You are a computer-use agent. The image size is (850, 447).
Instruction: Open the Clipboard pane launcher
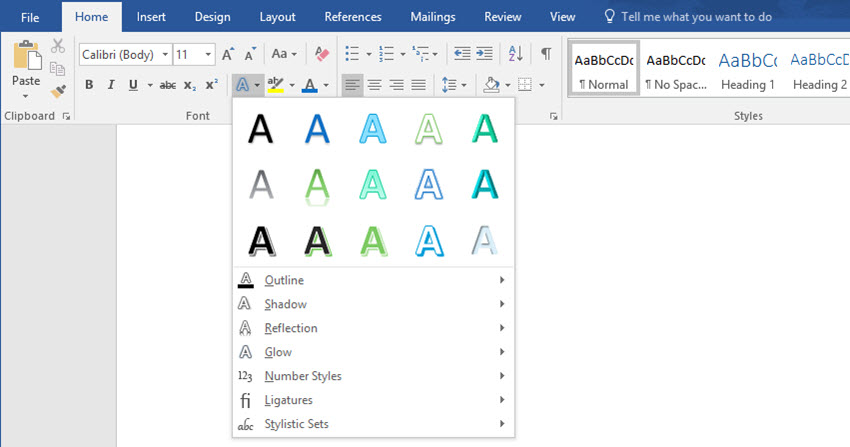point(66,116)
